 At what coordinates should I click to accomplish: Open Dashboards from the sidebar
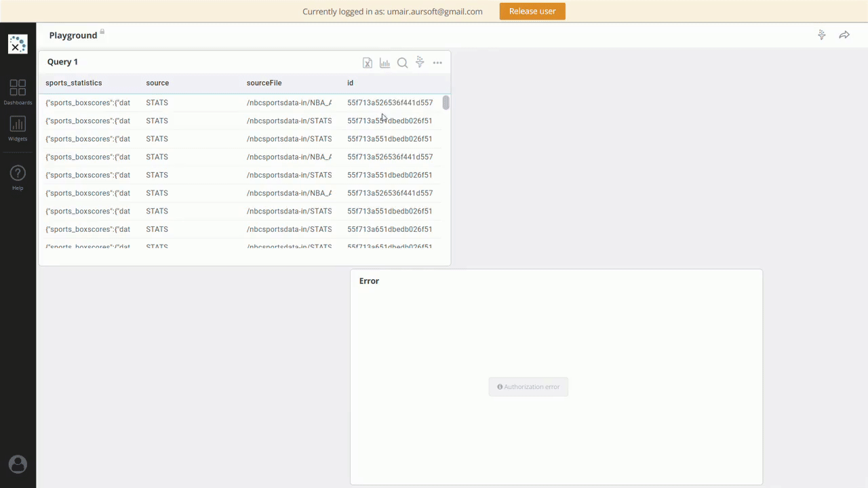pyautogui.click(x=18, y=92)
